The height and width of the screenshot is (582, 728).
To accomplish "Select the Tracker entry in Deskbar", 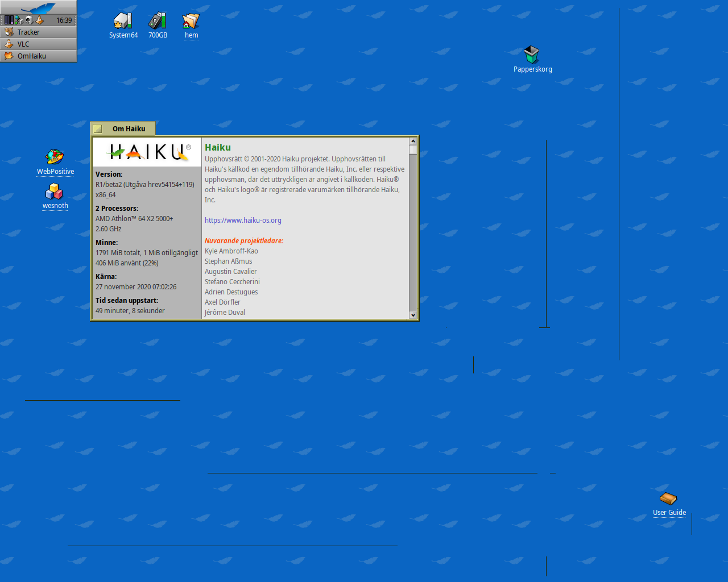I will [38, 32].
